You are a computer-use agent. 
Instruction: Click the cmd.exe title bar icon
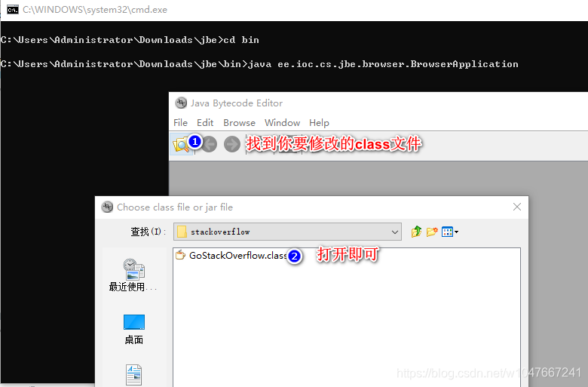click(13, 10)
